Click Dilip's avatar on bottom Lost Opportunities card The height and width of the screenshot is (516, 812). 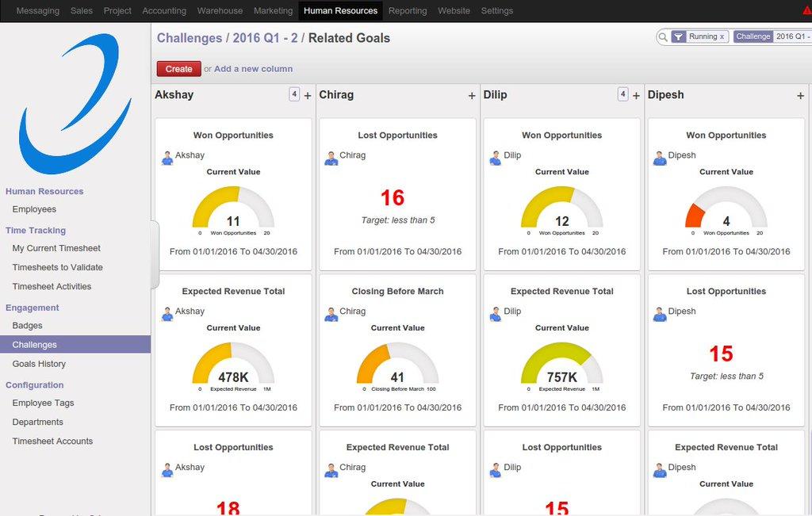tap(496, 470)
